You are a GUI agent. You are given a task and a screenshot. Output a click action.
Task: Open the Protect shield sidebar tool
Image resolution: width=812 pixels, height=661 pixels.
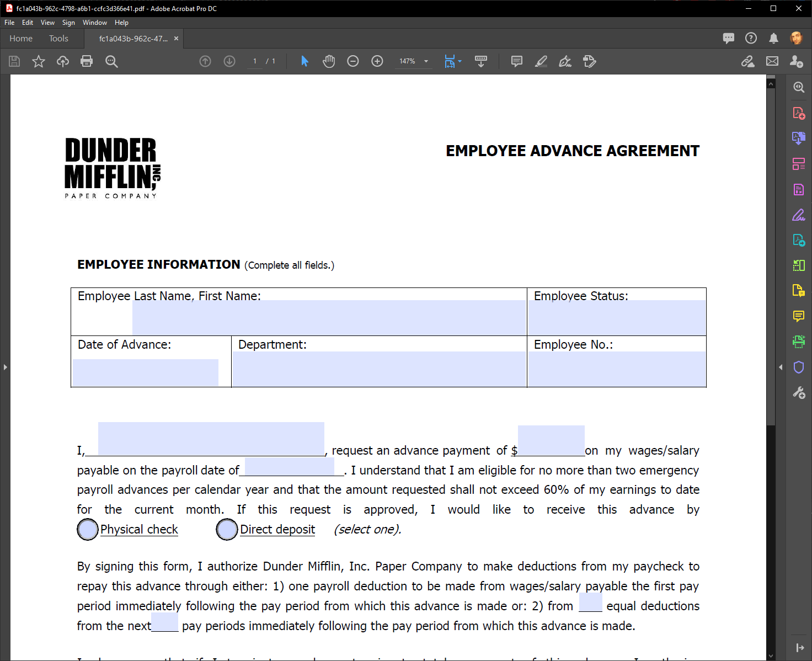pos(799,367)
